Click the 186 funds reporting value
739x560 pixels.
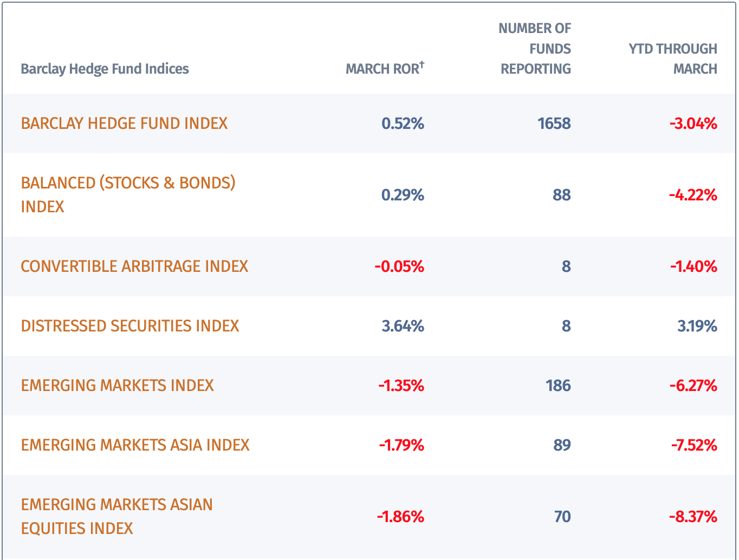[x=558, y=386]
